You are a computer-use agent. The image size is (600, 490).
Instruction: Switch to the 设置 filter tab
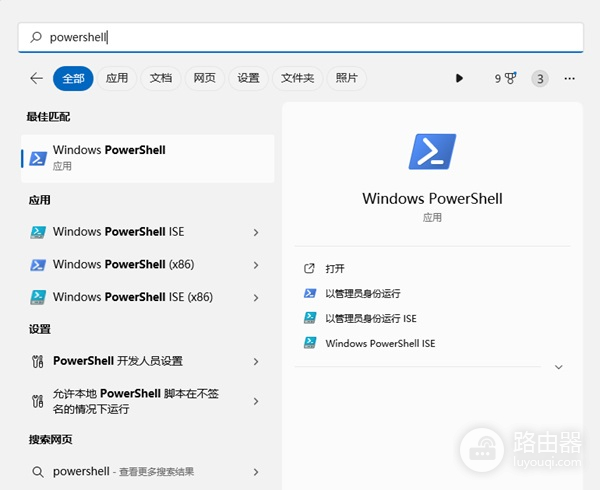pyautogui.click(x=248, y=78)
